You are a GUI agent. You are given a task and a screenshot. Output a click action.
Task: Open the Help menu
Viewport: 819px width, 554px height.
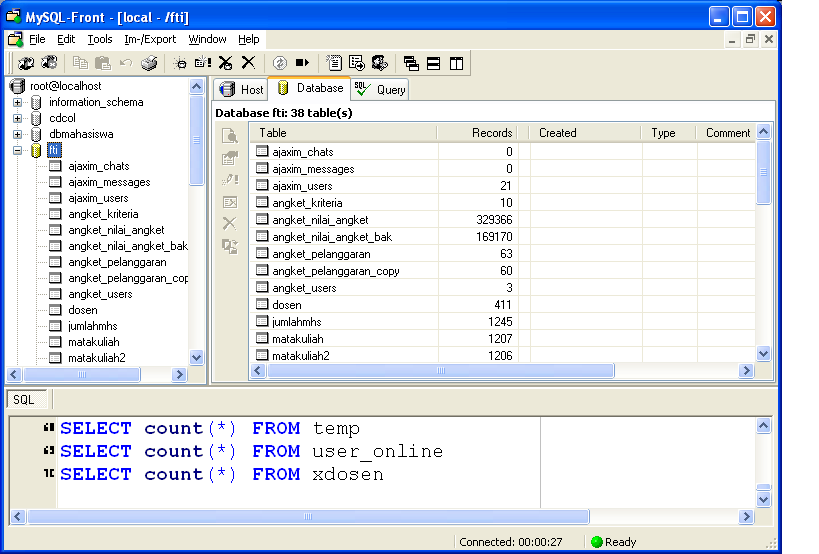(x=249, y=39)
